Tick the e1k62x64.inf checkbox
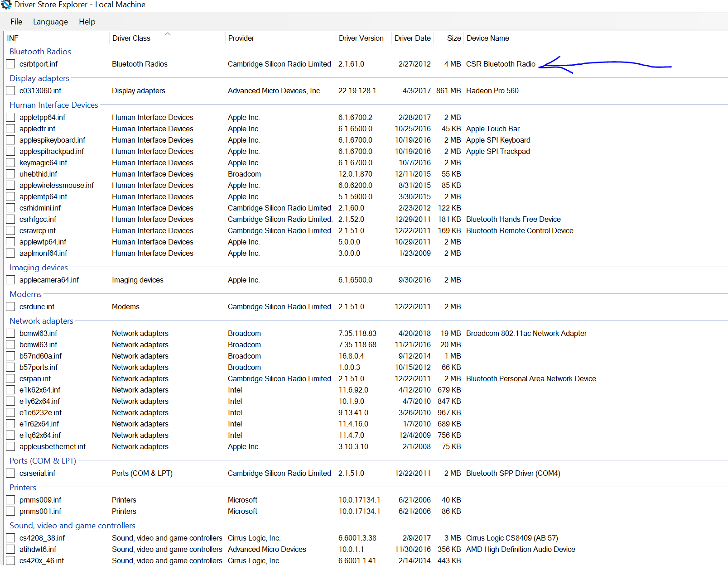The image size is (728, 565). pyautogui.click(x=10, y=390)
